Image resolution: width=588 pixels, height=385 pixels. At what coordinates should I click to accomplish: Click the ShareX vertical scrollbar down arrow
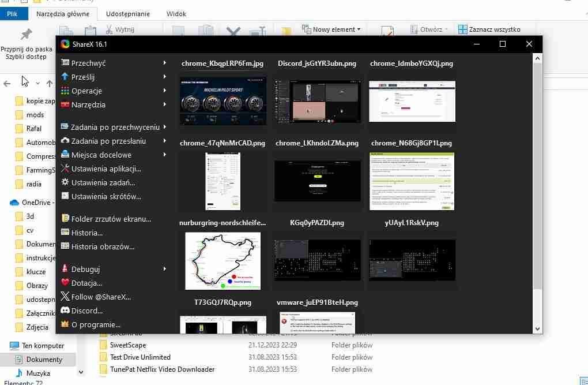[x=537, y=328]
